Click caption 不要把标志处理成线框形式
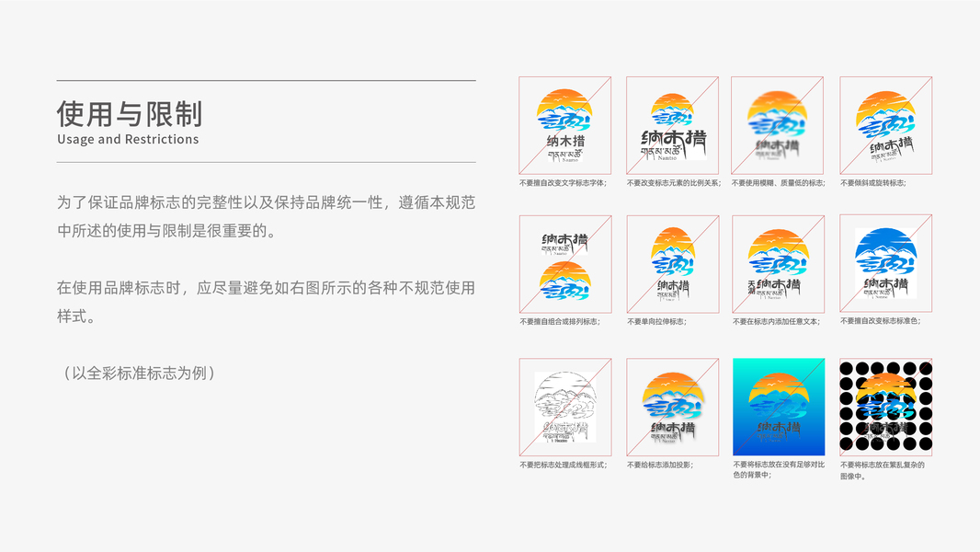 coord(564,466)
